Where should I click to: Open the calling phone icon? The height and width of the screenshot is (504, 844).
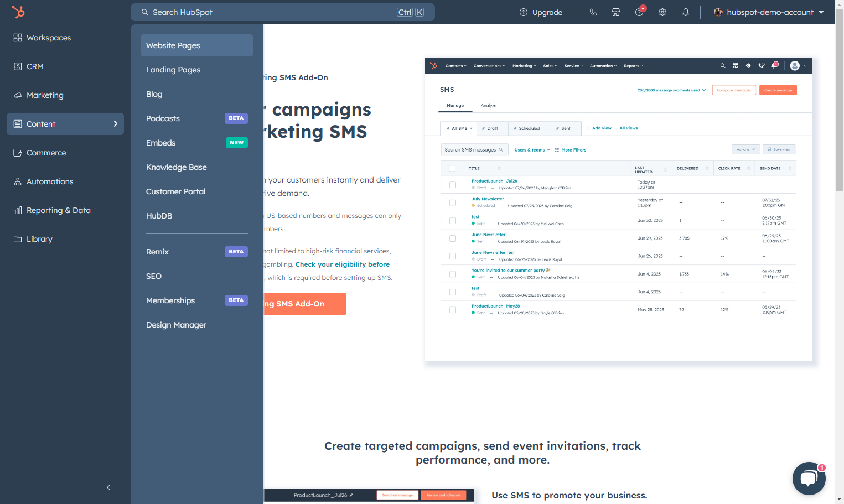click(593, 12)
